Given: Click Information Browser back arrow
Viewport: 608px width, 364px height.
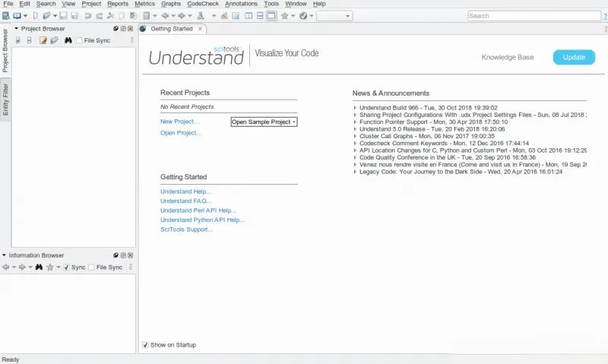Looking at the screenshot, I should (x=5, y=267).
